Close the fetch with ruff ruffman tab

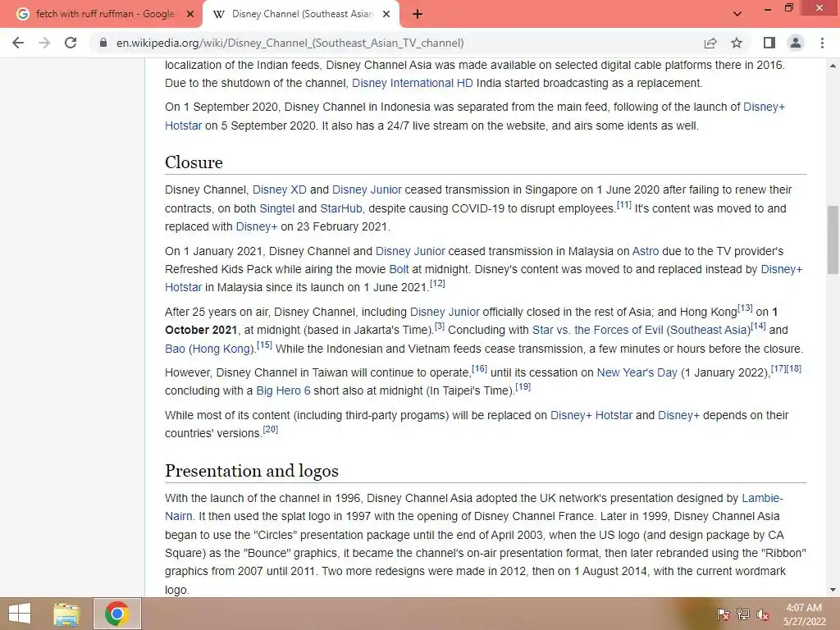[189, 14]
